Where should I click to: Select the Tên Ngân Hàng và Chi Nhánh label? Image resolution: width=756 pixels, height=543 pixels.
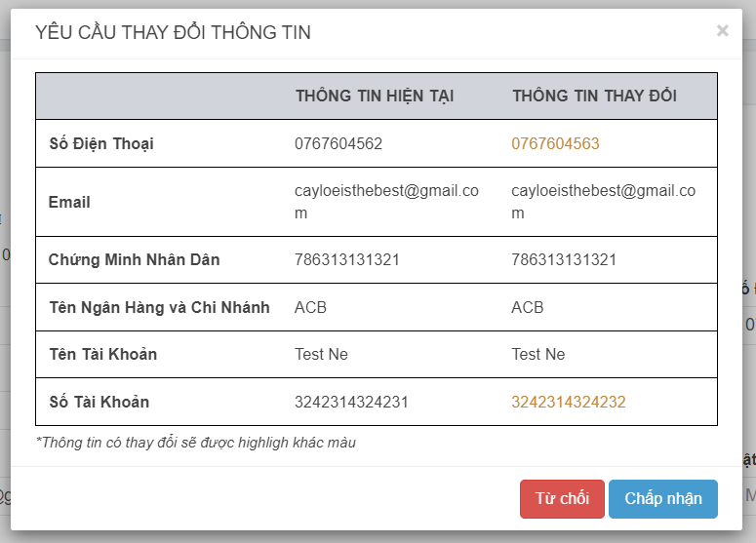click(x=159, y=307)
